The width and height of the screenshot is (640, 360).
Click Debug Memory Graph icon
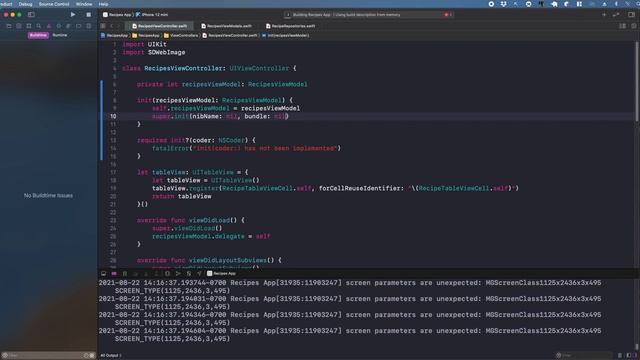point(178,273)
